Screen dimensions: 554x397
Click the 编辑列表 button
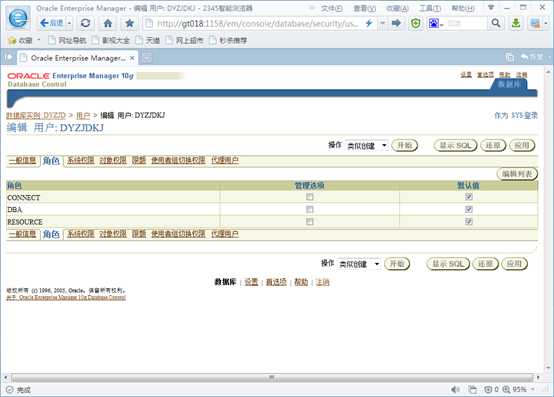(x=517, y=174)
